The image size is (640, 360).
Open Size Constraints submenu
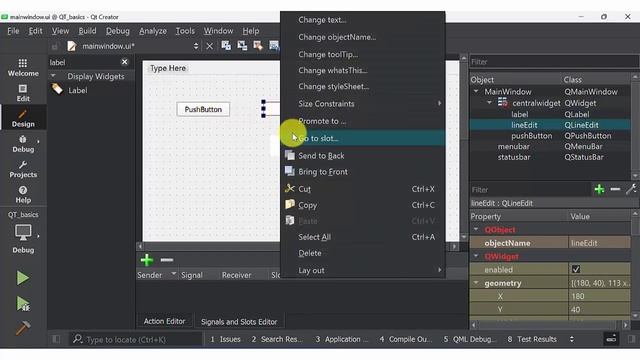pyautogui.click(x=362, y=104)
